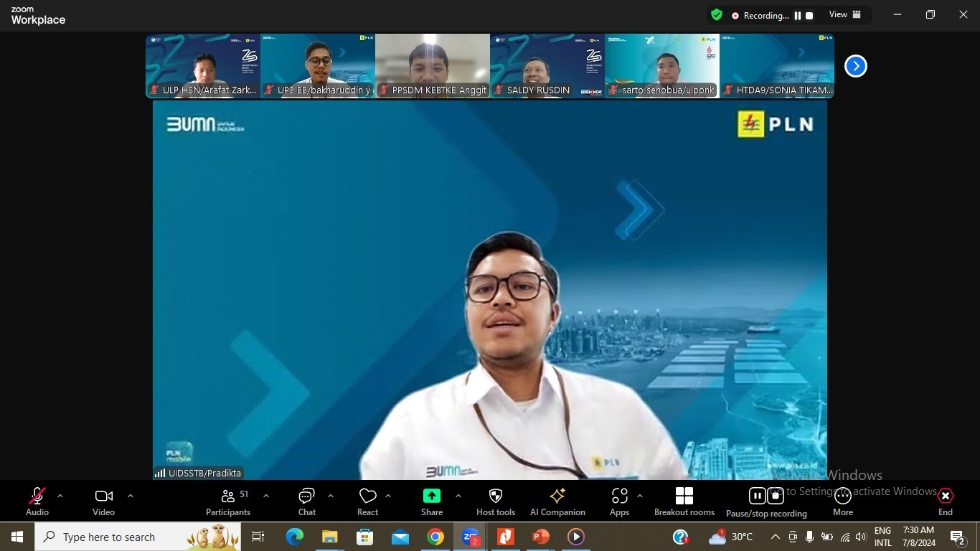Click the taskbar search box

138,537
